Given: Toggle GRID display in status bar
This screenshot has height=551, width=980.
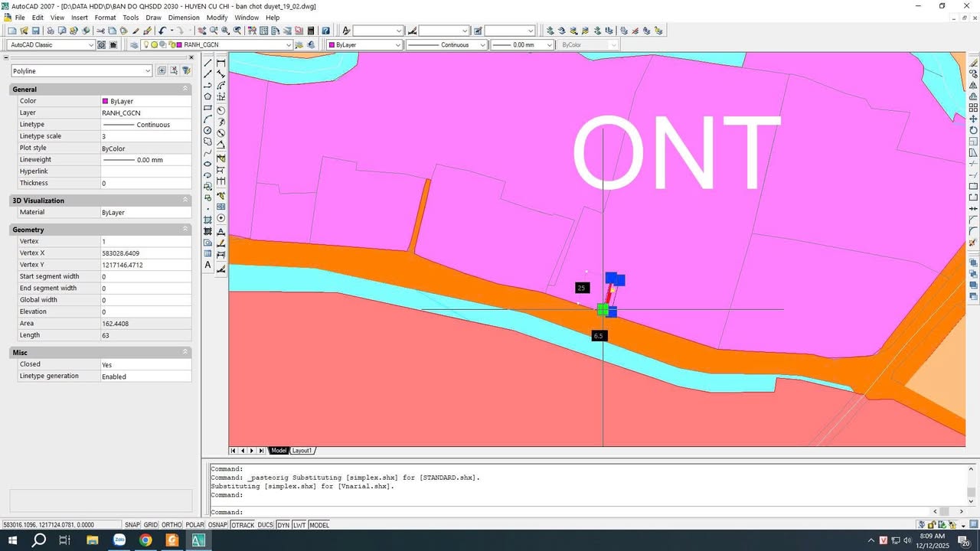Looking at the screenshot, I should (x=151, y=525).
